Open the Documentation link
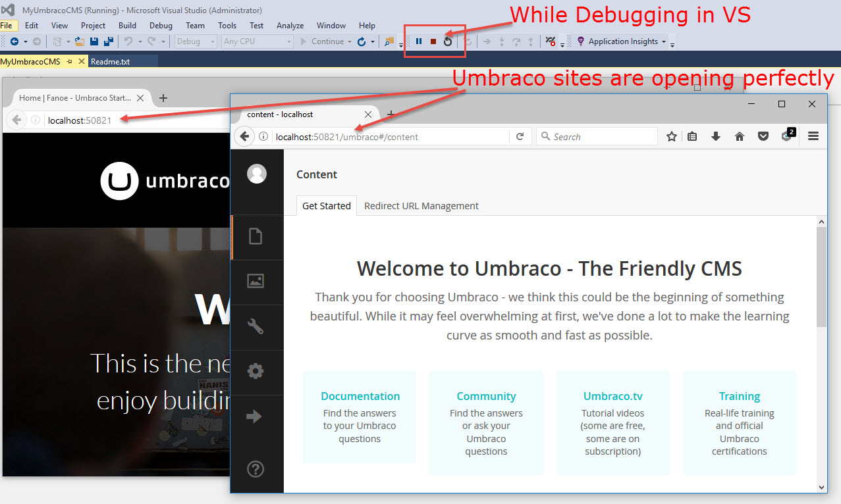The width and height of the screenshot is (841, 504). [x=360, y=396]
